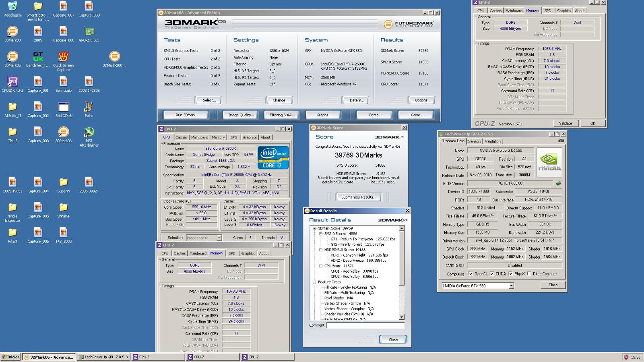
Task: Select the GT1 - Return To Proxycon row
Action: (x=363, y=239)
